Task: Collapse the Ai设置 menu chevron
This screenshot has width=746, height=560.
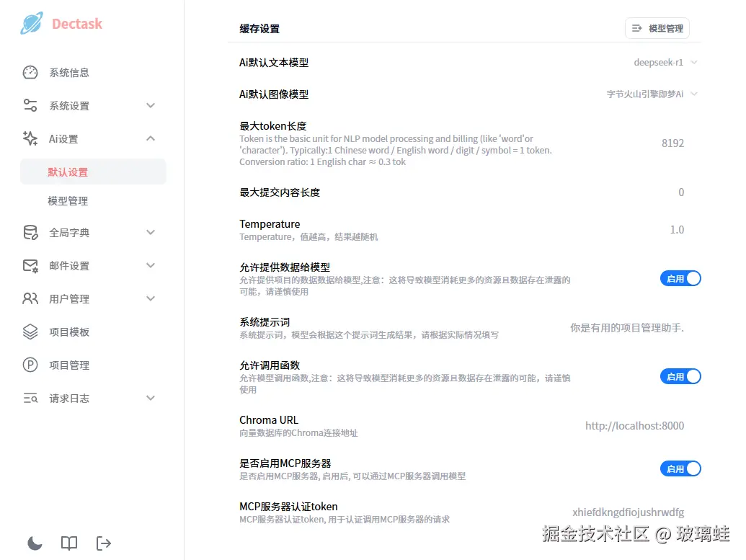Action: coord(151,138)
